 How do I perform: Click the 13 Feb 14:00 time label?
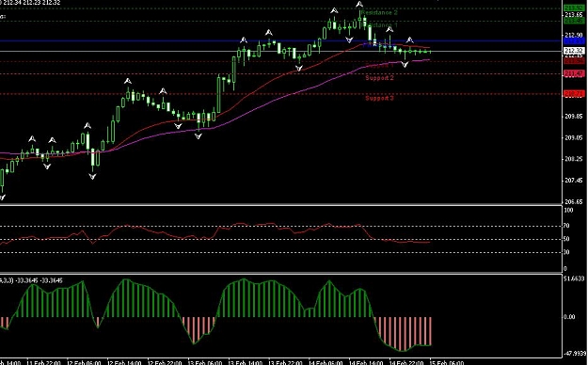tap(245, 362)
